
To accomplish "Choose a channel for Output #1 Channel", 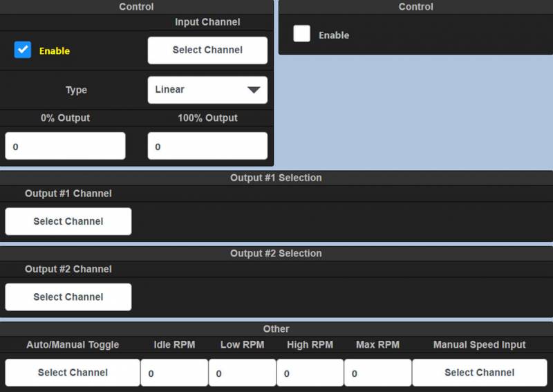I will point(68,221).
